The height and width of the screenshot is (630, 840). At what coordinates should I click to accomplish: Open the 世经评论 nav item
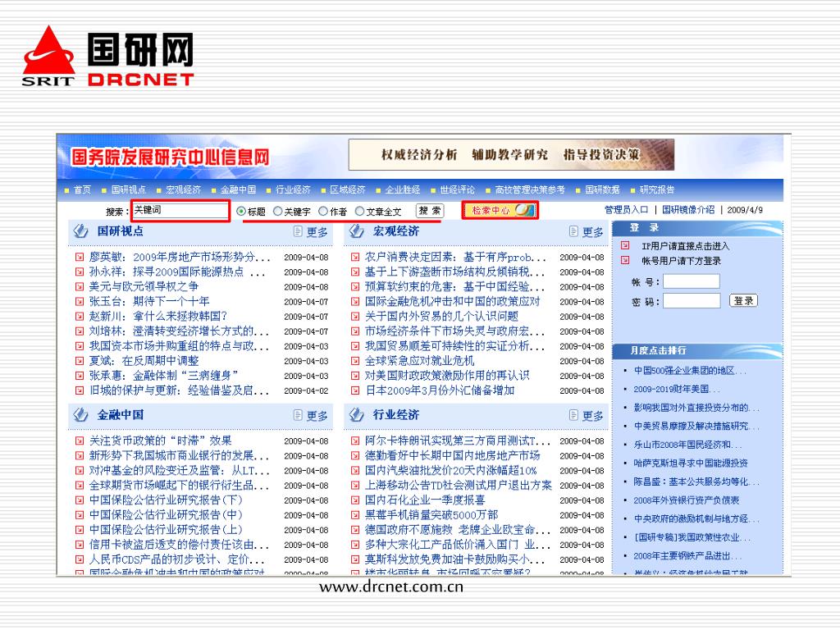point(457,189)
